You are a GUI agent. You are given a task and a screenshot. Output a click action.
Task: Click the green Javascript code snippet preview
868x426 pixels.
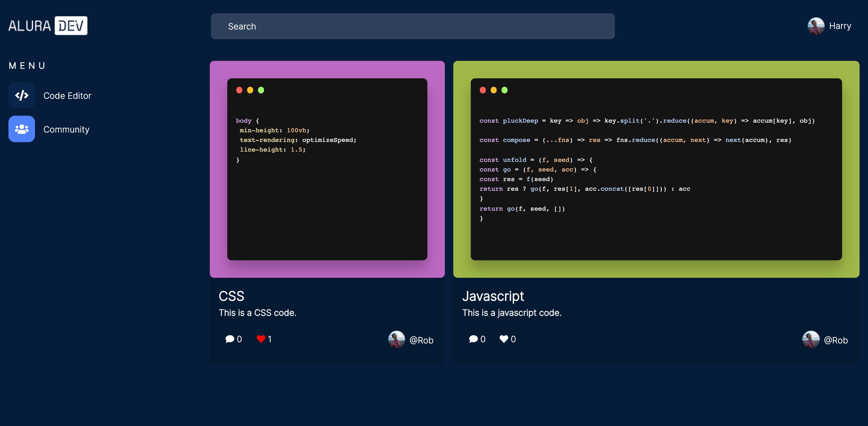656,169
